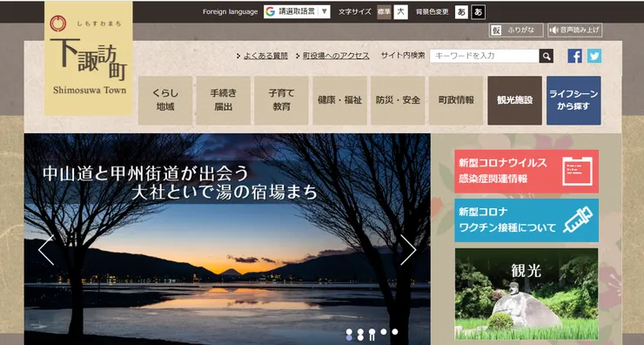Open the 健康・福祉 menu
Viewport: 644px width, 345px height.
click(339, 100)
